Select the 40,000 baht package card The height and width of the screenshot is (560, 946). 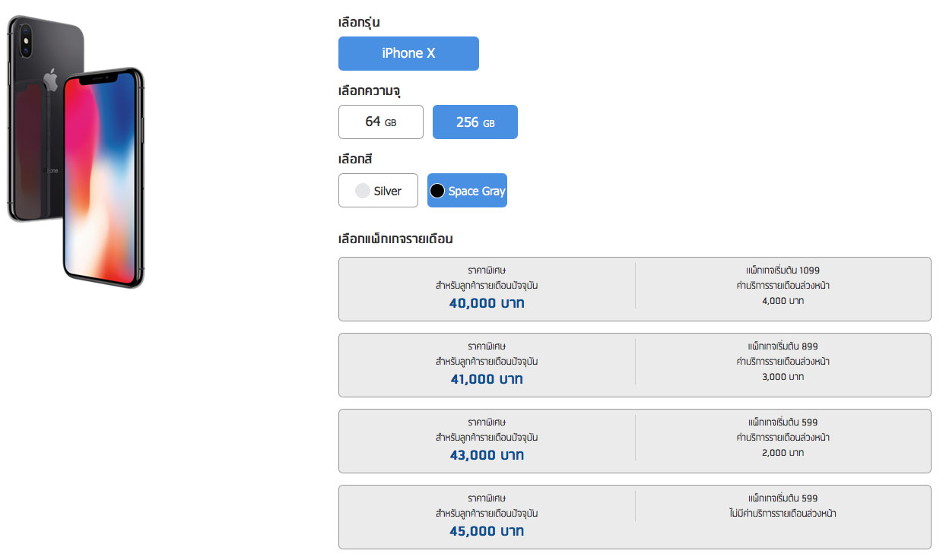tap(634, 289)
